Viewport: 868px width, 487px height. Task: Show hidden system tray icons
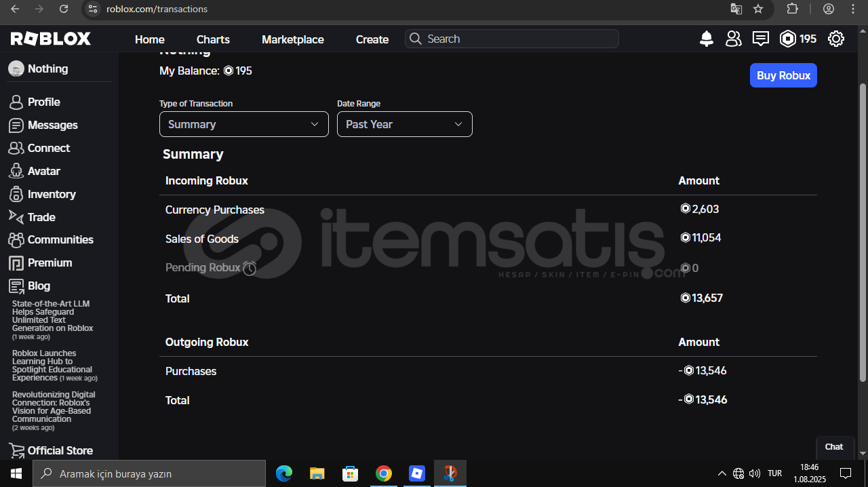(x=722, y=473)
